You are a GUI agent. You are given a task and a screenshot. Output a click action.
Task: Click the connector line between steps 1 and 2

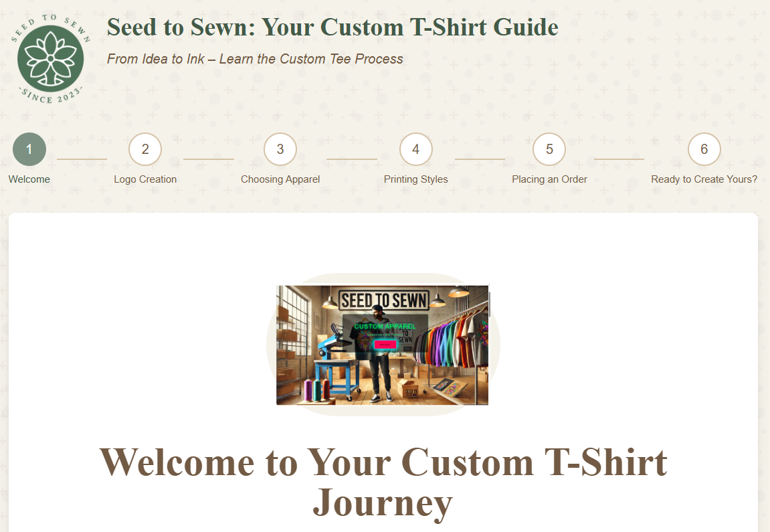(82, 159)
